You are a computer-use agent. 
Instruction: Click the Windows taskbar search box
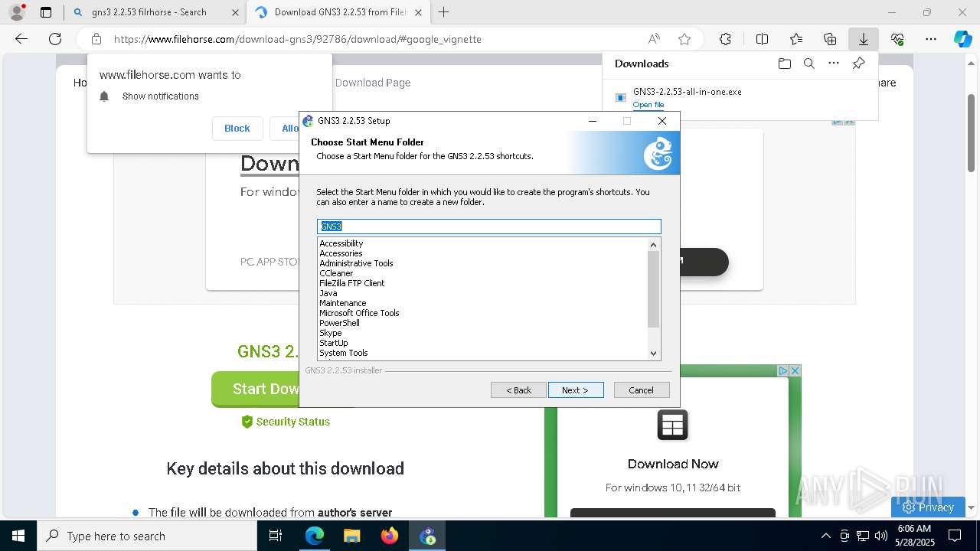[147, 536]
